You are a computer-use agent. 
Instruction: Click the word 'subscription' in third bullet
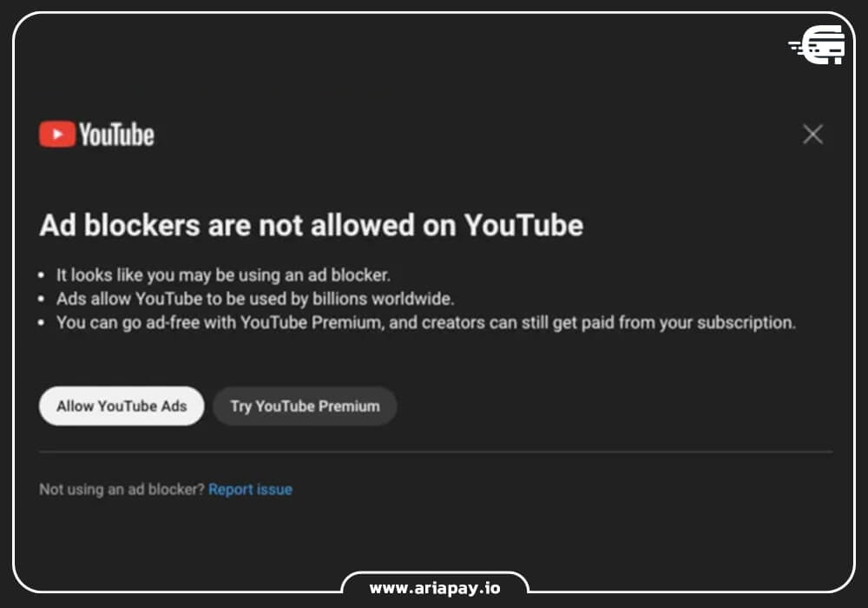[745, 323]
